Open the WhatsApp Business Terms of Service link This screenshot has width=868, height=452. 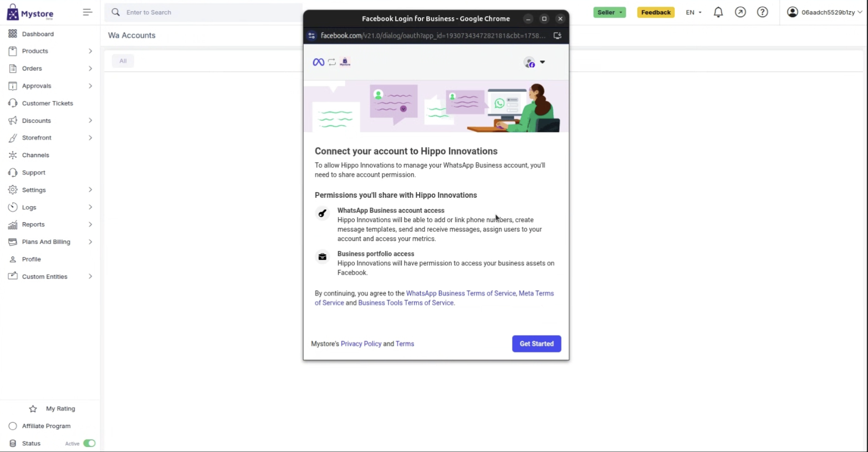(460, 294)
